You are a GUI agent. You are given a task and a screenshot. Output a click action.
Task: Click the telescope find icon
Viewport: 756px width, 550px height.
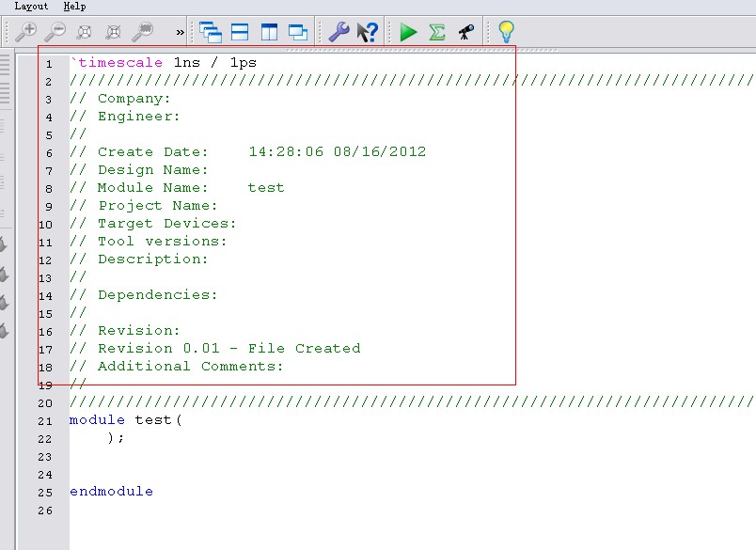(x=466, y=32)
